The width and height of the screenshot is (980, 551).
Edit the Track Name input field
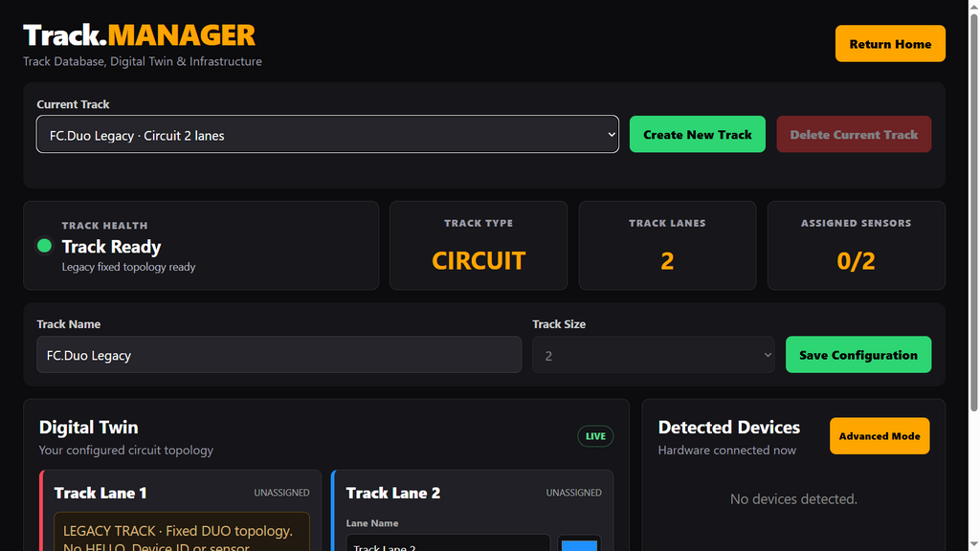tap(278, 355)
